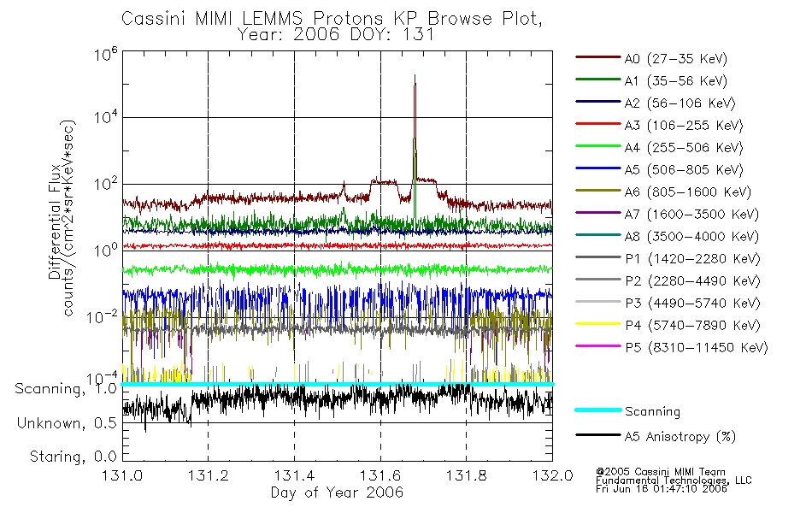Click the black A5 Anisotropy legend line

tap(597, 434)
